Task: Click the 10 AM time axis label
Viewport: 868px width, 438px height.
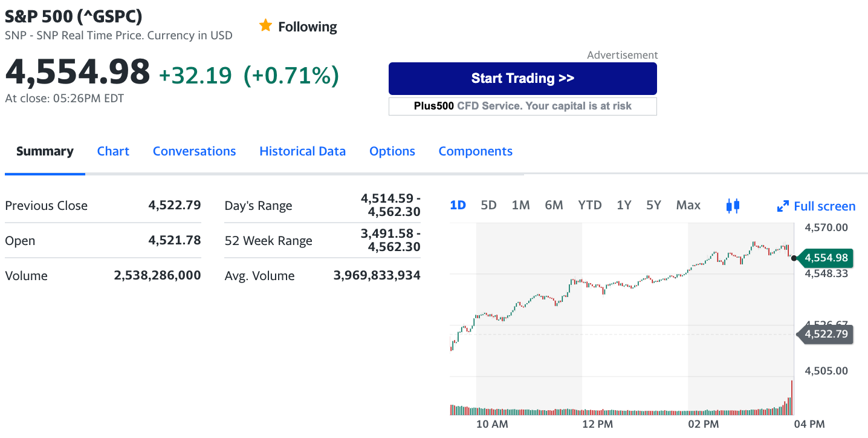Action: point(492,424)
